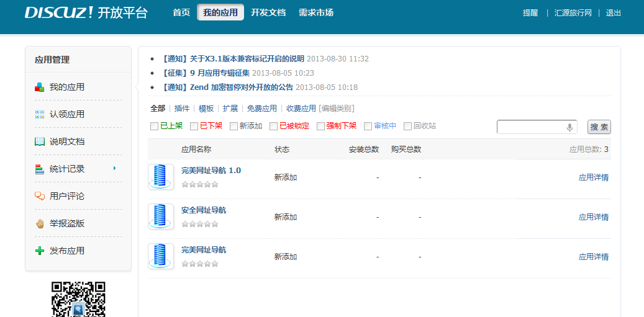
Task: Open 开发文档 in top navigation
Action: coord(268,12)
